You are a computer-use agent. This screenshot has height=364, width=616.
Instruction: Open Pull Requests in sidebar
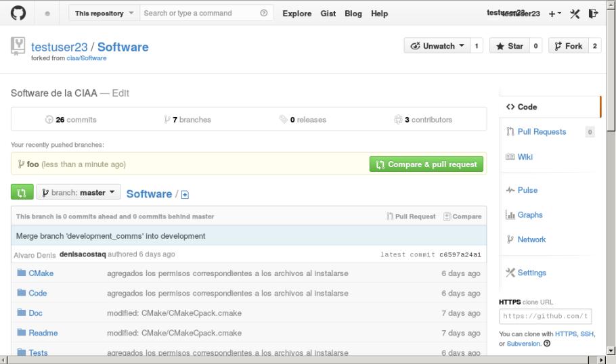542,131
